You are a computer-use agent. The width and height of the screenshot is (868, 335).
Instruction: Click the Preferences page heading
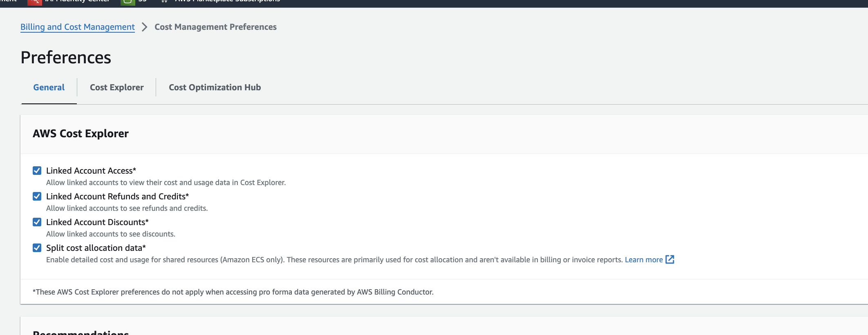point(66,58)
